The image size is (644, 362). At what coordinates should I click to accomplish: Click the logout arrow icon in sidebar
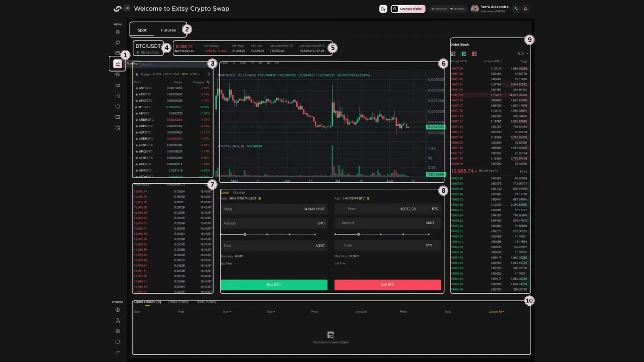click(x=118, y=352)
